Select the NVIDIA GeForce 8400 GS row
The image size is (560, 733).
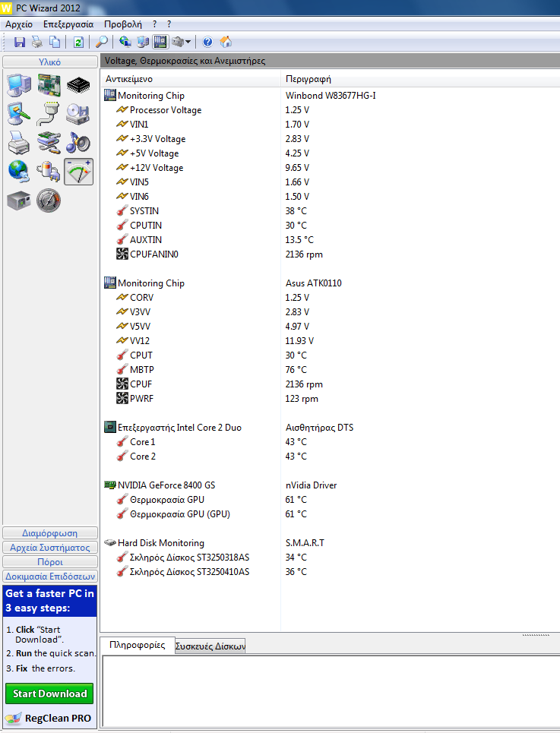tap(330, 485)
